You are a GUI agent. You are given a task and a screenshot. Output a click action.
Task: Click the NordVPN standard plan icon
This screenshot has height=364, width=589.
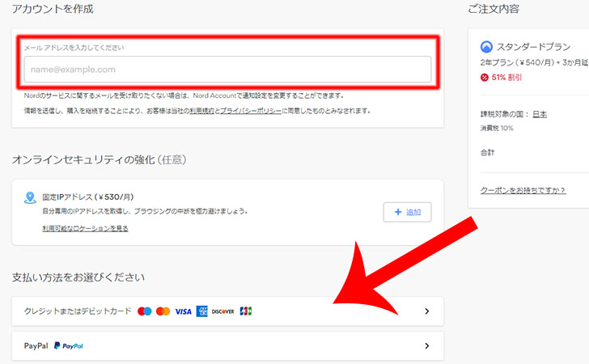click(x=486, y=47)
